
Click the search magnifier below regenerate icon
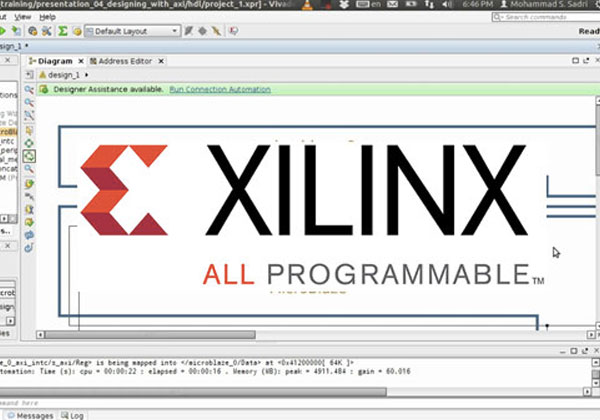(x=29, y=169)
